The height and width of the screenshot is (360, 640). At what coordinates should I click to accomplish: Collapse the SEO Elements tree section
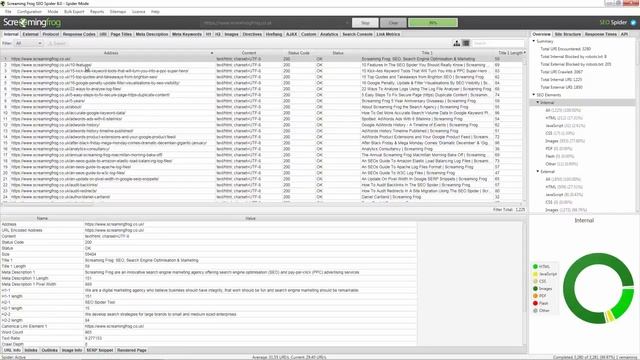pos(534,95)
